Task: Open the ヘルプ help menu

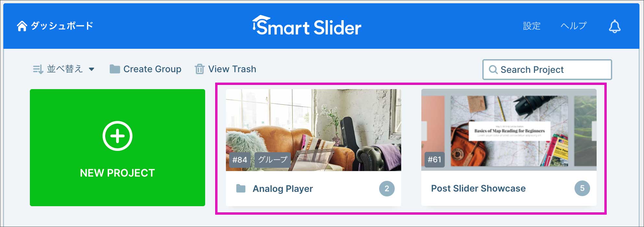Action: click(574, 26)
